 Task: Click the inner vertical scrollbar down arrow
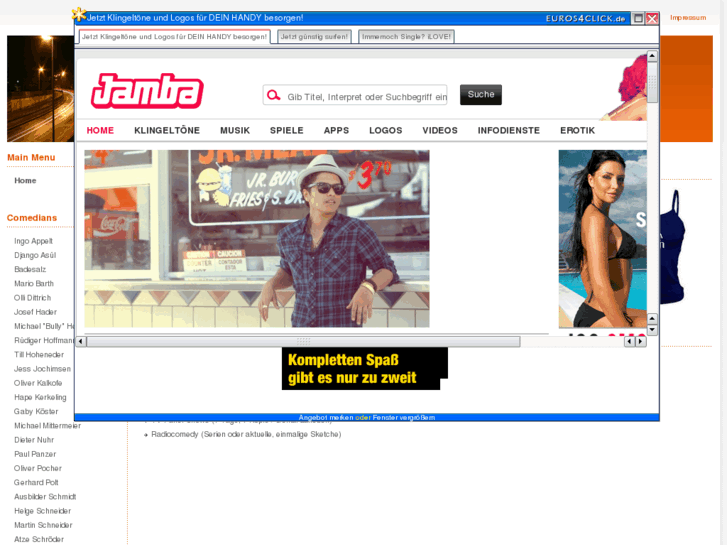click(652, 329)
